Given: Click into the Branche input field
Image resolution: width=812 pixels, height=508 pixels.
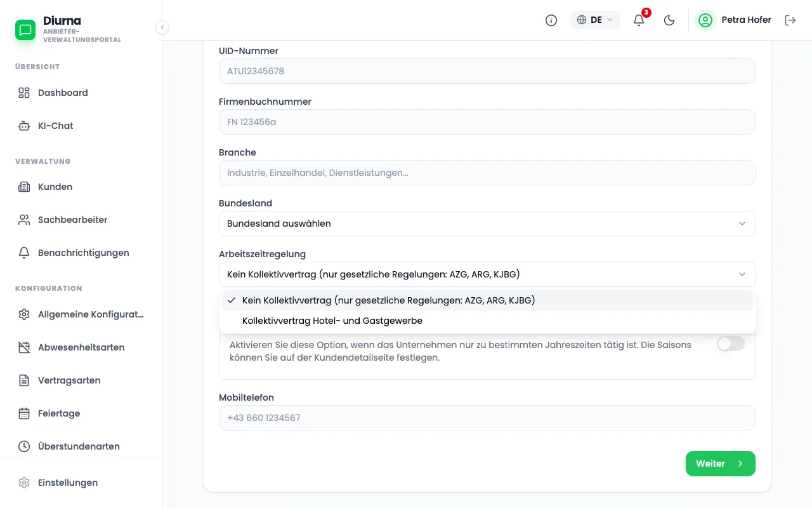Looking at the screenshot, I should (487, 173).
